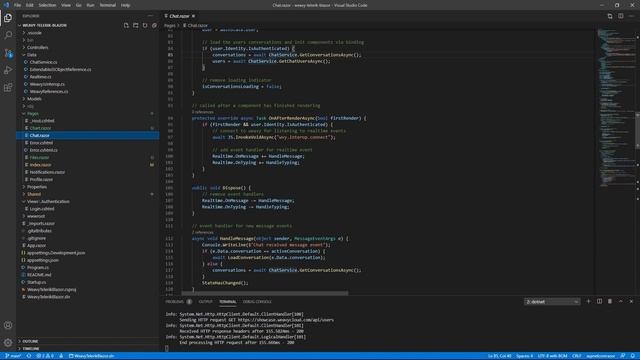Click the CRLF line ending selector

click(576, 356)
